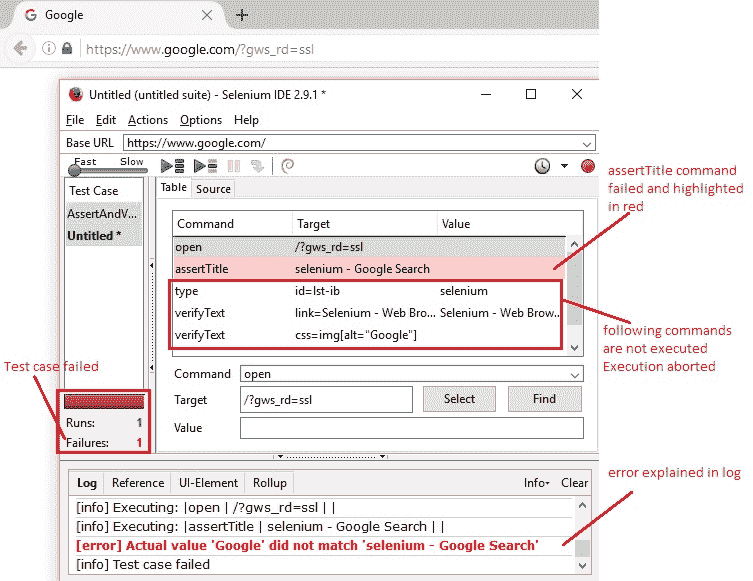Switch to the Table tab

(x=173, y=188)
